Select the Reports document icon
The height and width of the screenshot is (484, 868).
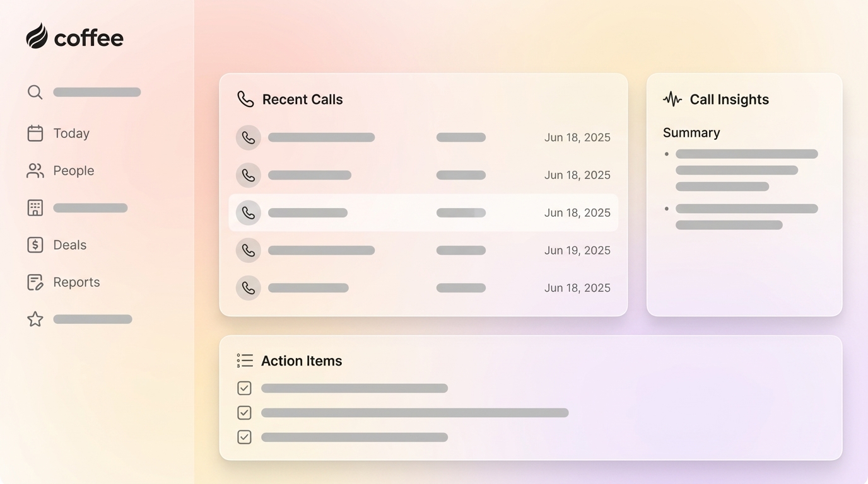pyautogui.click(x=35, y=282)
